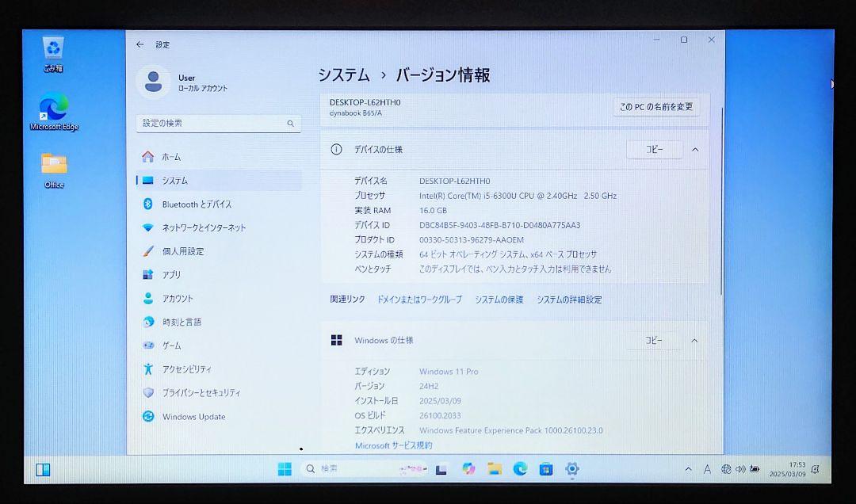Viewport: 856px width, 504px height.
Task: Open Microsoft Store from the taskbar
Action: coord(546,469)
